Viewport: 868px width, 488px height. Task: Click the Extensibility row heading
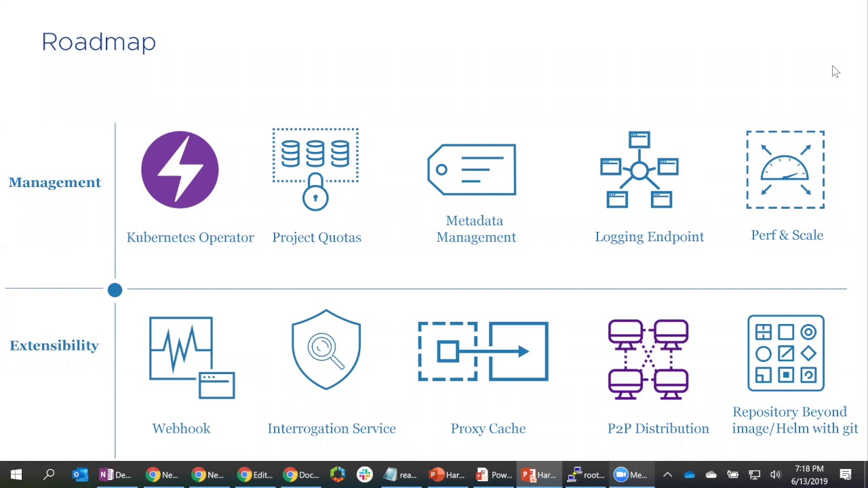pyautogui.click(x=54, y=346)
